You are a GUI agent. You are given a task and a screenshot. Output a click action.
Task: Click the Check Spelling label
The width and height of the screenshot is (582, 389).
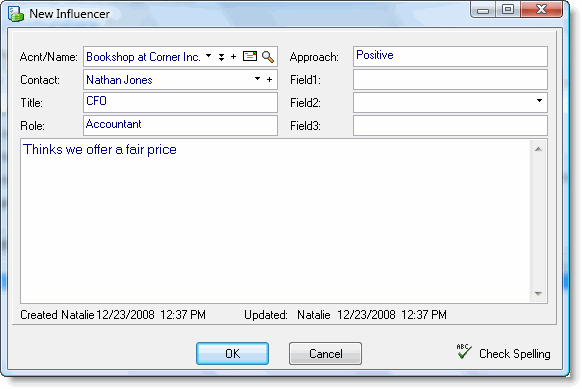click(514, 354)
